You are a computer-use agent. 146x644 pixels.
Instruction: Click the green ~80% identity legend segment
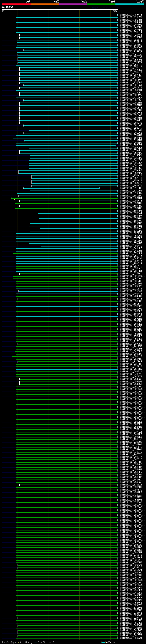pos(101,4)
